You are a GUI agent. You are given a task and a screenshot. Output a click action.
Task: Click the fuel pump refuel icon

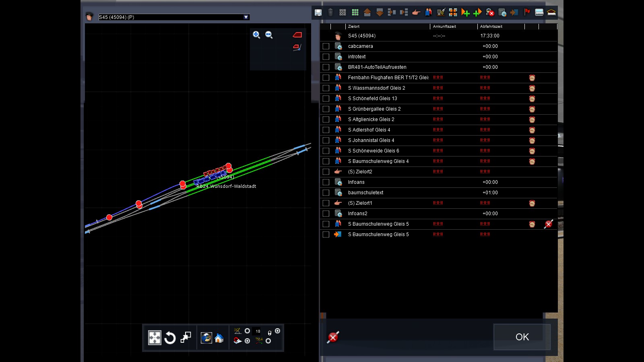tap(441, 12)
